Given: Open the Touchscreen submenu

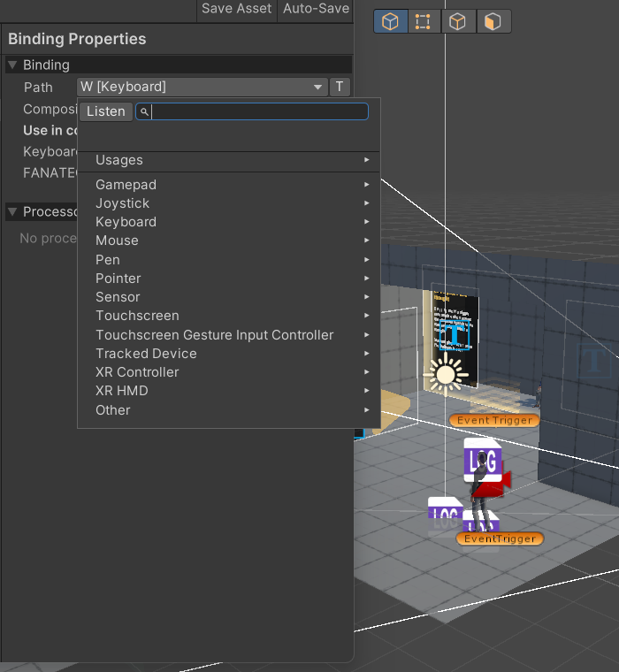Looking at the screenshot, I should click(x=229, y=316).
